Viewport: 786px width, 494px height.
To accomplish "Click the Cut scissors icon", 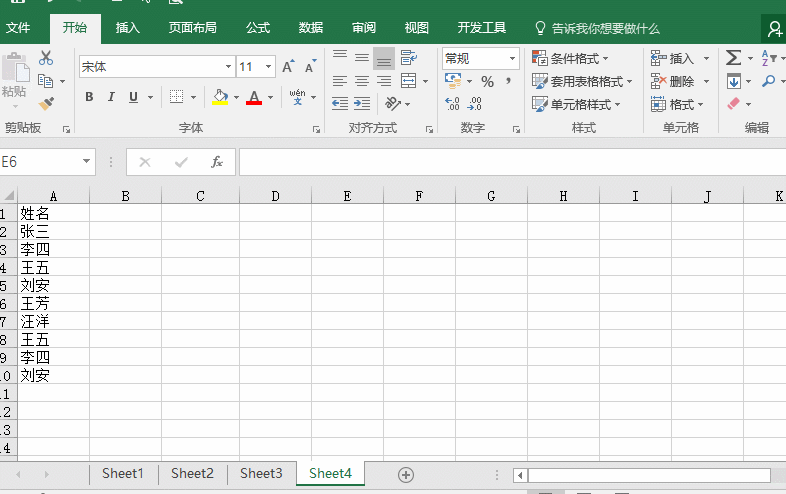I will click(46, 58).
